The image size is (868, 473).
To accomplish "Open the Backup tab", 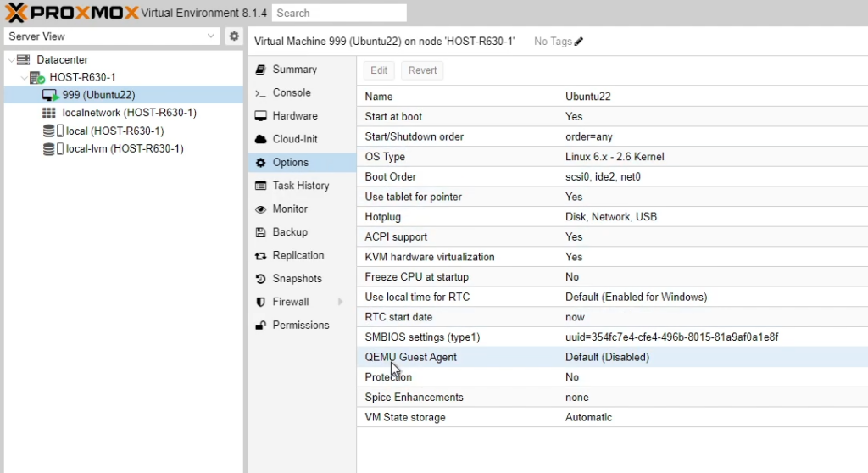I will pos(302,232).
